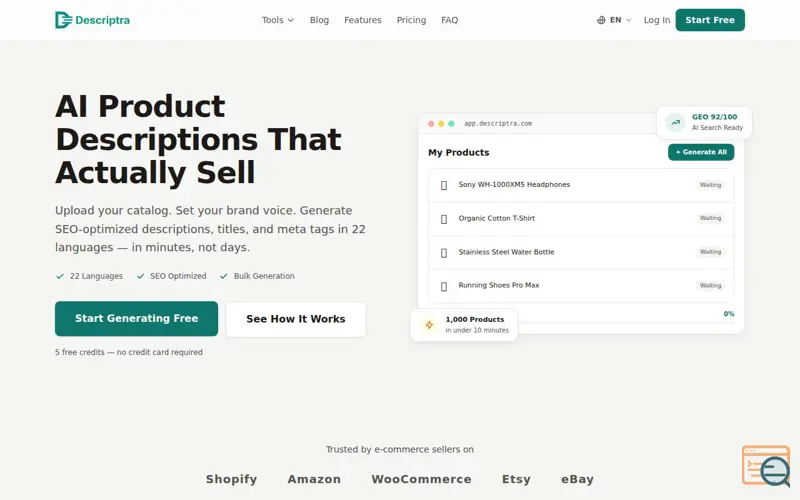Click the SEO Optimized label
The height and width of the screenshot is (500, 800).
click(x=178, y=276)
